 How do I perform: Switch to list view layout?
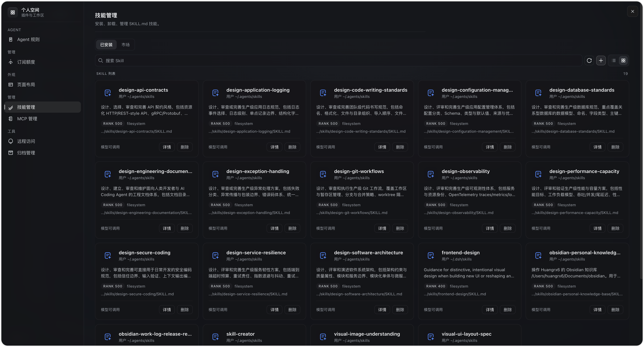tap(614, 61)
